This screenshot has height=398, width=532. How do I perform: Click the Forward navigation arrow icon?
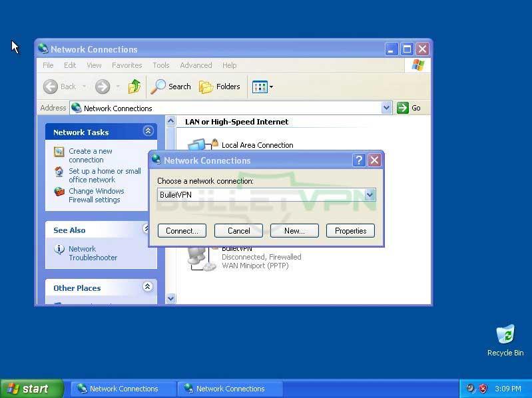(102, 87)
